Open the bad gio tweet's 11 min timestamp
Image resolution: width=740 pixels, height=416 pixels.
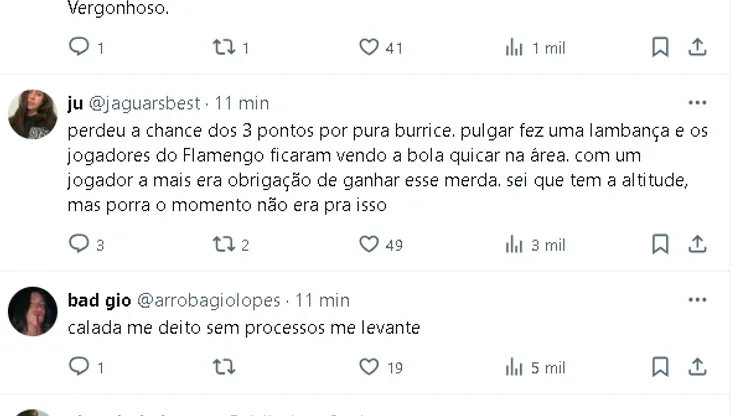coord(322,300)
